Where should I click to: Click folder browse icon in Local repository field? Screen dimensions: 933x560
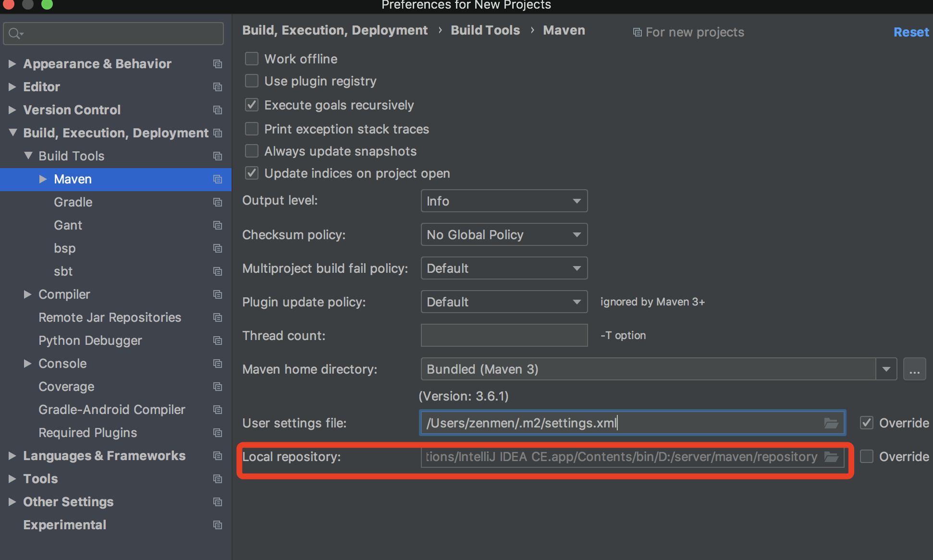831,457
